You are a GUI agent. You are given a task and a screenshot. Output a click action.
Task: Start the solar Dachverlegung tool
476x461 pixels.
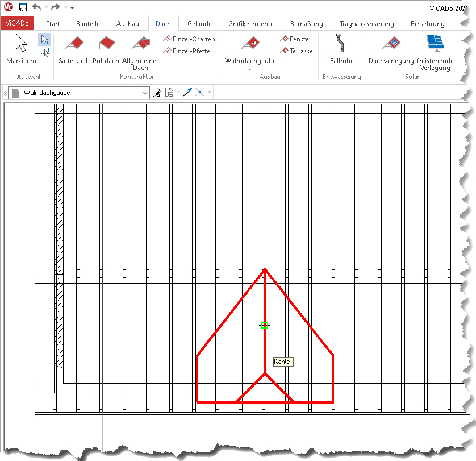(x=391, y=49)
